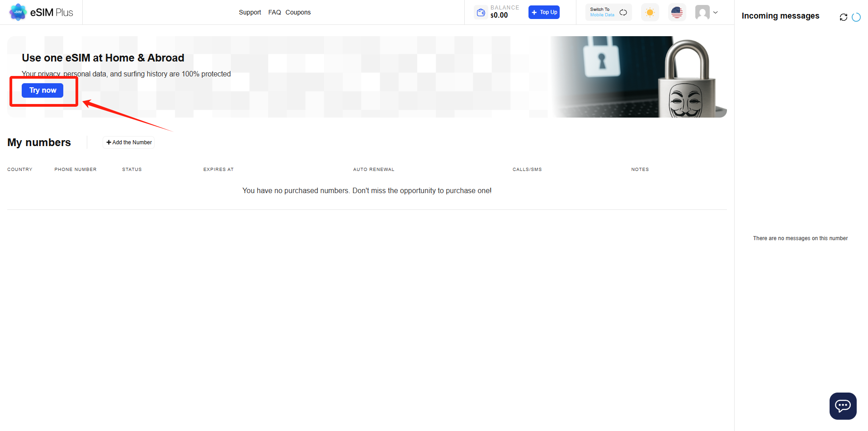Switch to Mobile Data mode
This screenshot has width=868, height=431.
(x=609, y=12)
